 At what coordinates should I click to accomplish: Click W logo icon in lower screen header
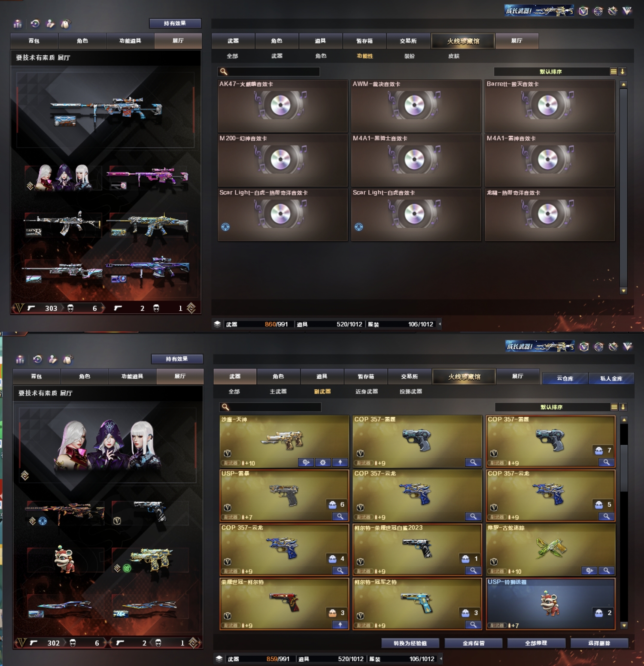pos(628,347)
